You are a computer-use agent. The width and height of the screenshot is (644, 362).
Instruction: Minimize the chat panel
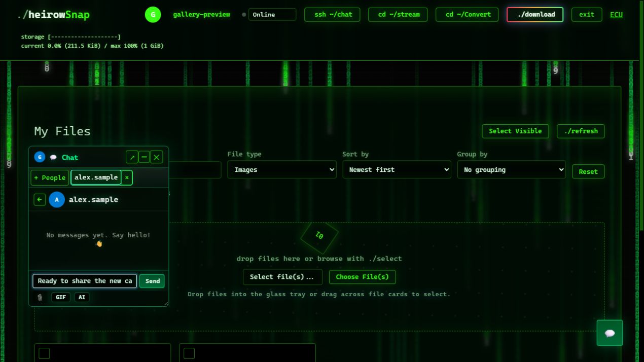tap(144, 157)
